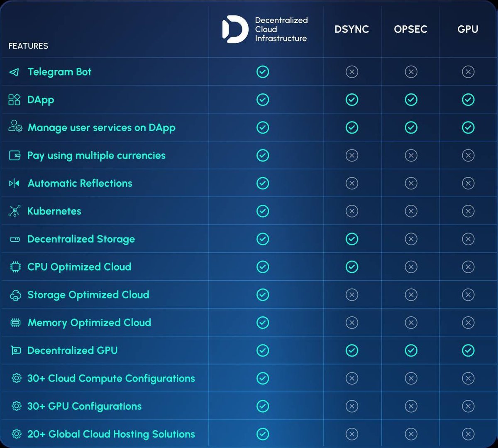This screenshot has width=498, height=448.
Task: Click the Automatic Reflections label
Action: coord(80,183)
